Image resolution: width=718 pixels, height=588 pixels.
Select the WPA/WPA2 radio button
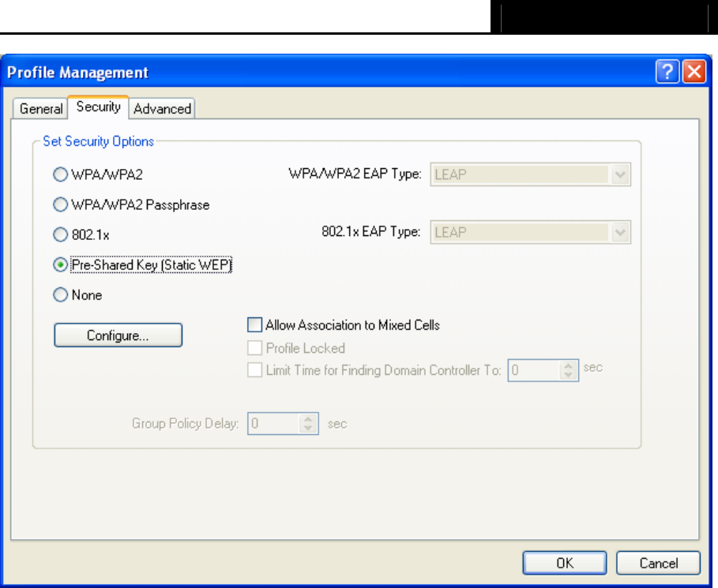click(x=59, y=174)
